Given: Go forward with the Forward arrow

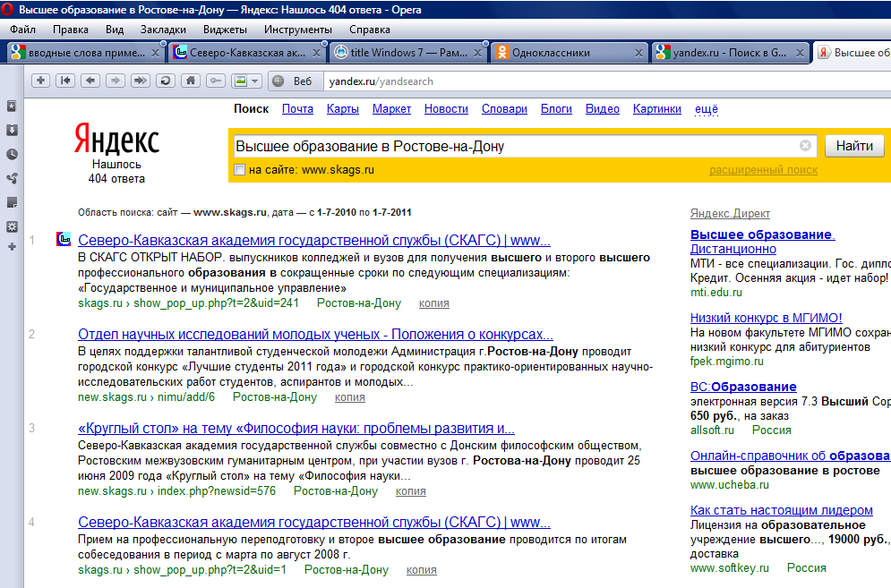Looking at the screenshot, I should (116, 81).
